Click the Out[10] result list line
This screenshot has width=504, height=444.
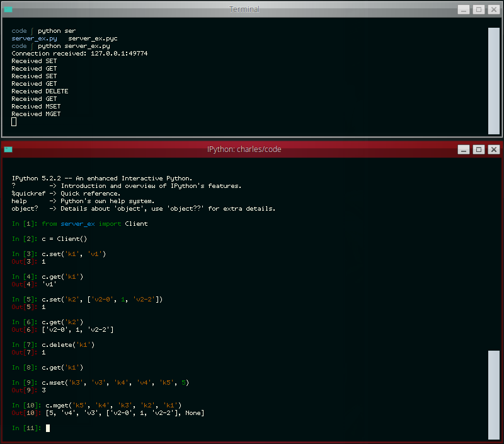click(x=125, y=413)
